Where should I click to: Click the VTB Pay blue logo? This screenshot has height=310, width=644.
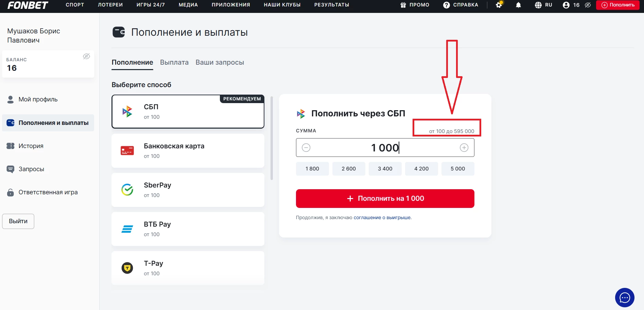127,229
